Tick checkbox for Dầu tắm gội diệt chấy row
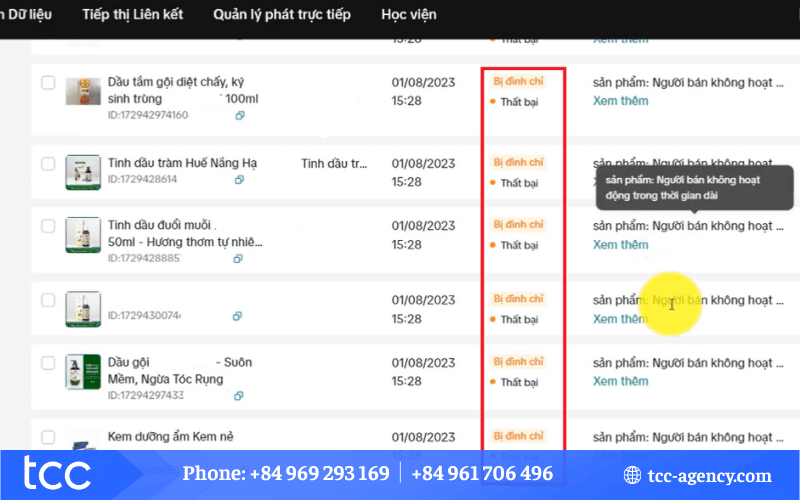Image resolution: width=800 pixels, height=500 pixels. 48,83
